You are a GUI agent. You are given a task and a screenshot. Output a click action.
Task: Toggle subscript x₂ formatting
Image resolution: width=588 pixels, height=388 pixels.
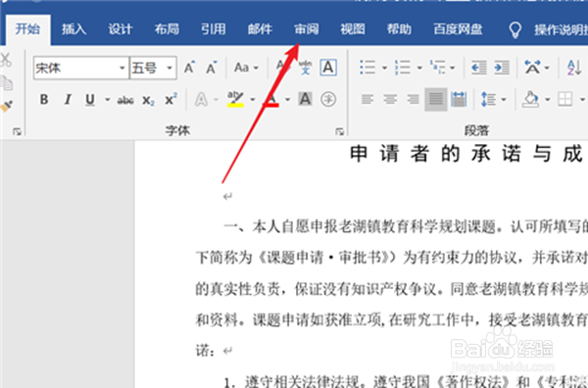point(148,100)
